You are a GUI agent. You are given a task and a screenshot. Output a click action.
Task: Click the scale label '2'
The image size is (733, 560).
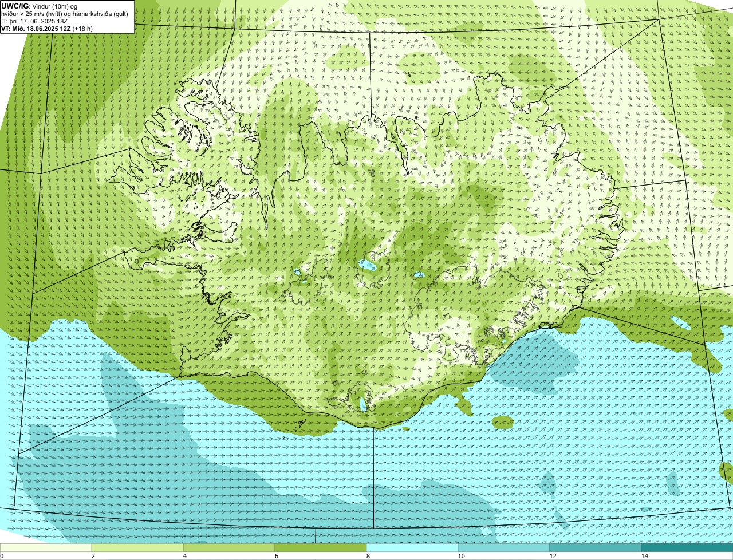point(93,556)
